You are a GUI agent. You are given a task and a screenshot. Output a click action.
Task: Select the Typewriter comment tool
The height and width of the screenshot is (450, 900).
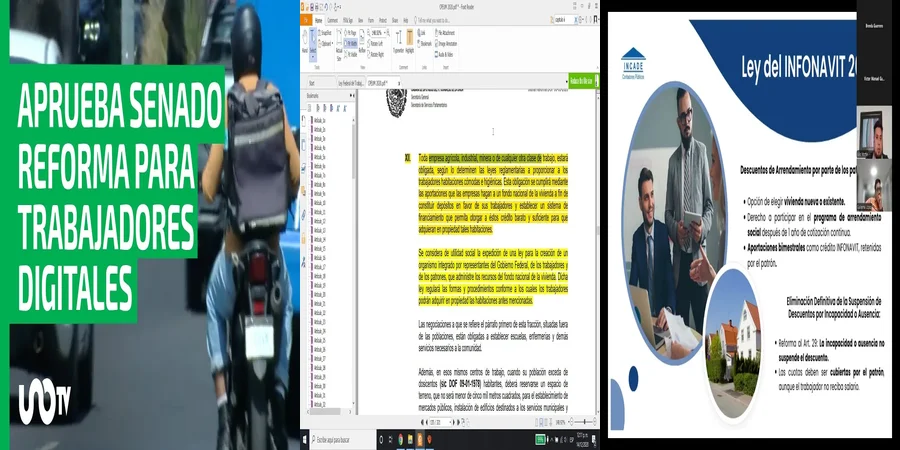(x=398, y=41)
